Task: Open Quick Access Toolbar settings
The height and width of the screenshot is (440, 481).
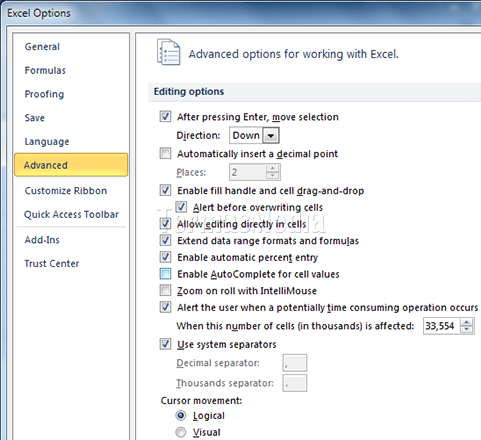Action: click(x=71, y=214)
